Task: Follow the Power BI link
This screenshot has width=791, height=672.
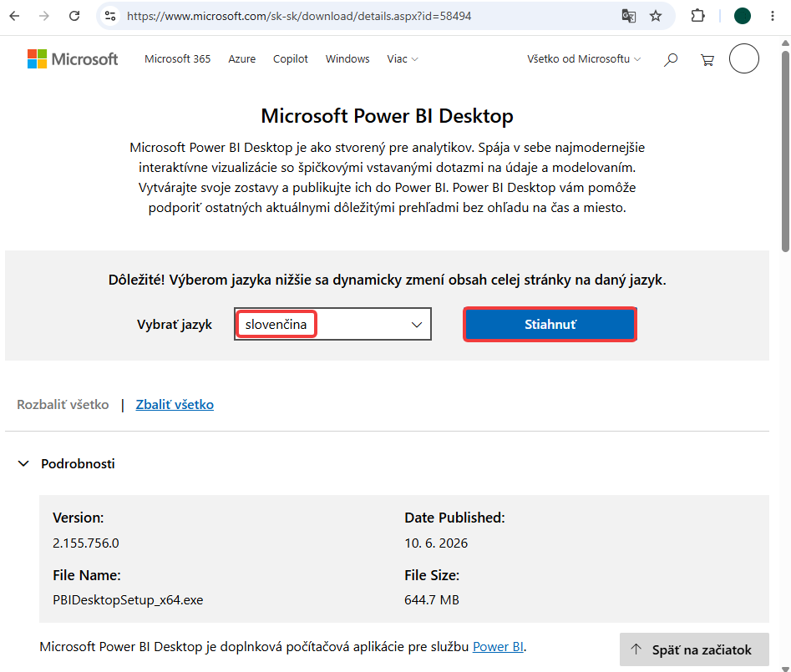Action: tap(498, 646)
